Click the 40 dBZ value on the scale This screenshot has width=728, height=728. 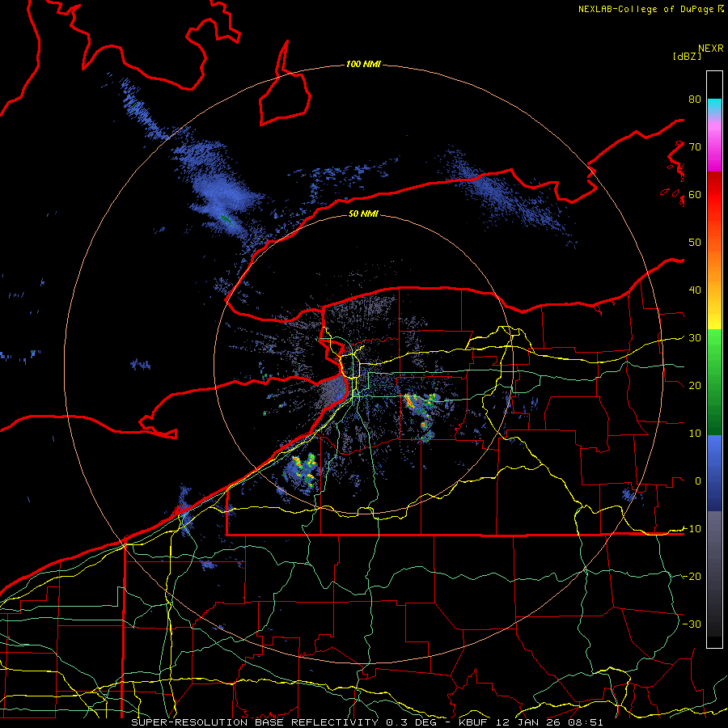point(695,290)
